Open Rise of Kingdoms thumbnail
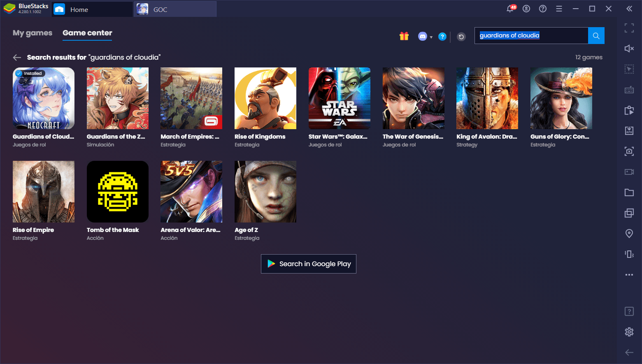The image size is (642, 364). click(x=265, y=98)
